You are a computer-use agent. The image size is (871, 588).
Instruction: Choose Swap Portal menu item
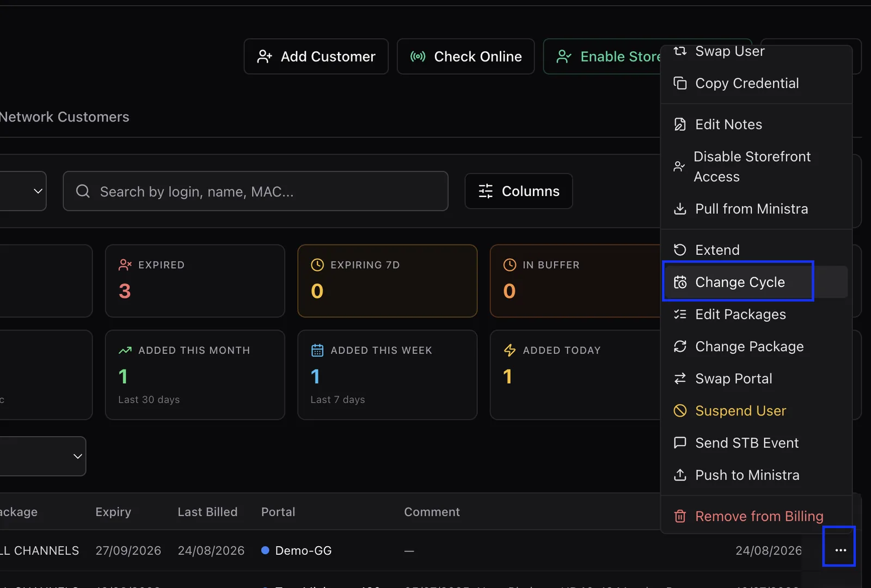[x=756, y=378]
